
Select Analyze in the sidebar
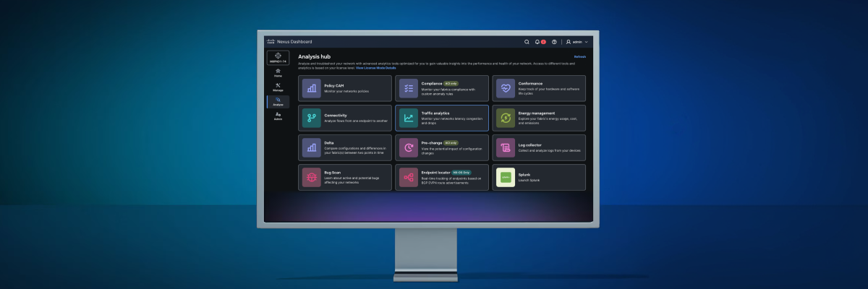[x=278, y=102]
